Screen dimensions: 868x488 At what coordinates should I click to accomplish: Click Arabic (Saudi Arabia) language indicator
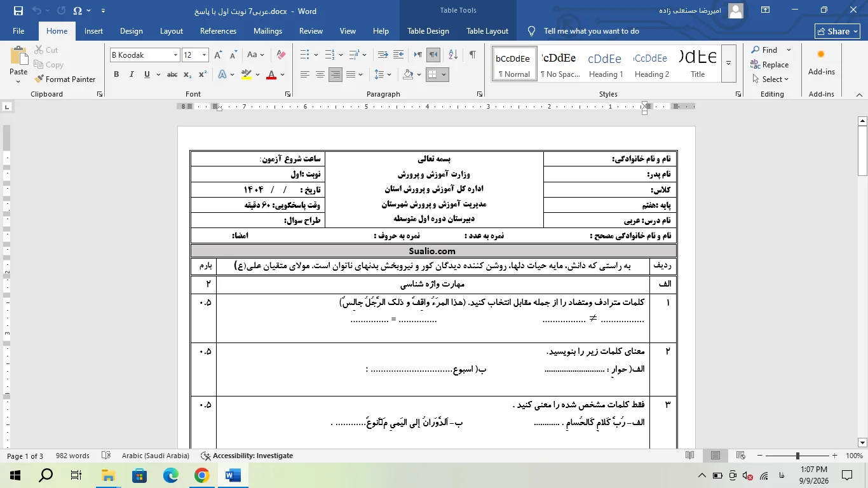(x=156, y=456)
